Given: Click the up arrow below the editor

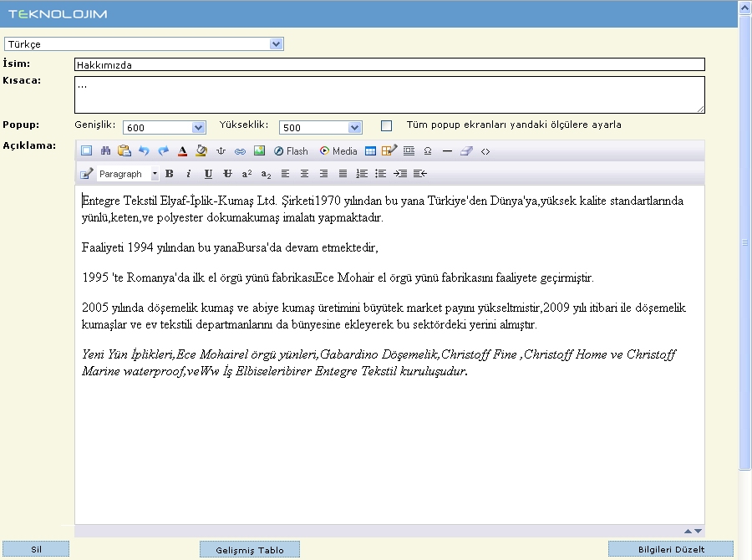Looking at the screenshot, I should click(x=688, y=531).
